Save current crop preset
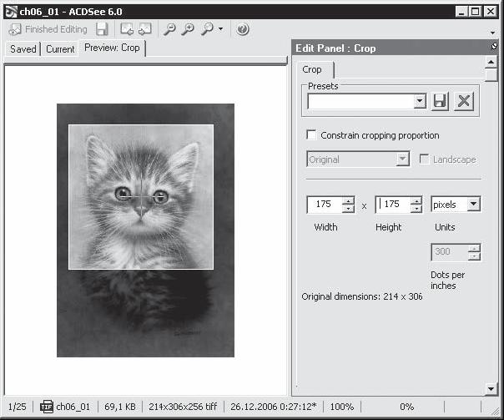This screenshot has width=504, height=420. tap(440, 101)
